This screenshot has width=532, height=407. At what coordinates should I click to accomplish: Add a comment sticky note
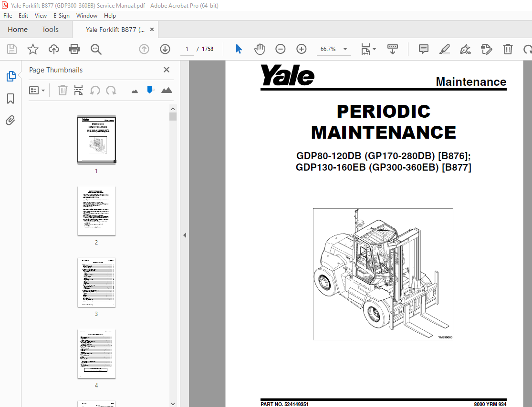[x=423, y=49]
